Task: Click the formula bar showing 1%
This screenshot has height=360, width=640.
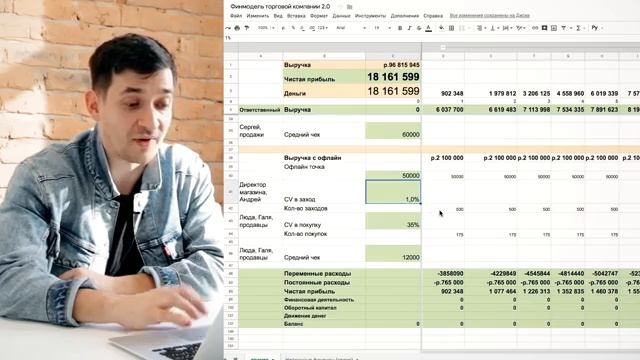Action: tap(432, 38)
